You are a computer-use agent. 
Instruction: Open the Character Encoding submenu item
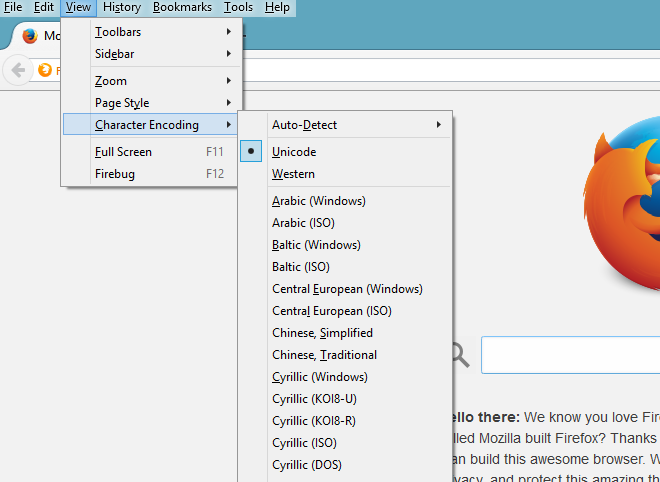point(151,125)
